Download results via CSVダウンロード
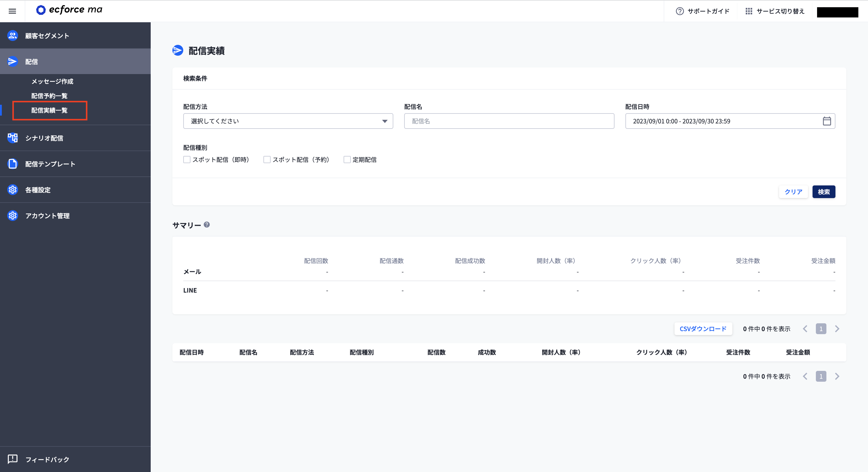Screen dimensions: 868x472 [703, 329]
